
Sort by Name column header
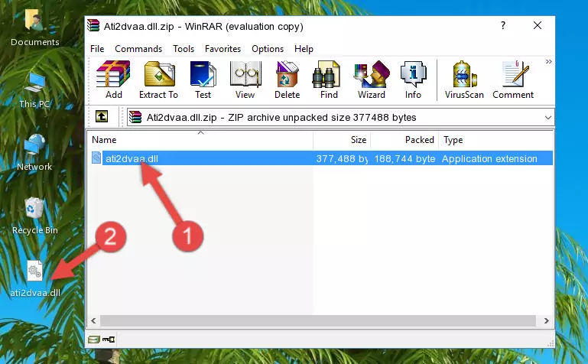tap(200, 140)
